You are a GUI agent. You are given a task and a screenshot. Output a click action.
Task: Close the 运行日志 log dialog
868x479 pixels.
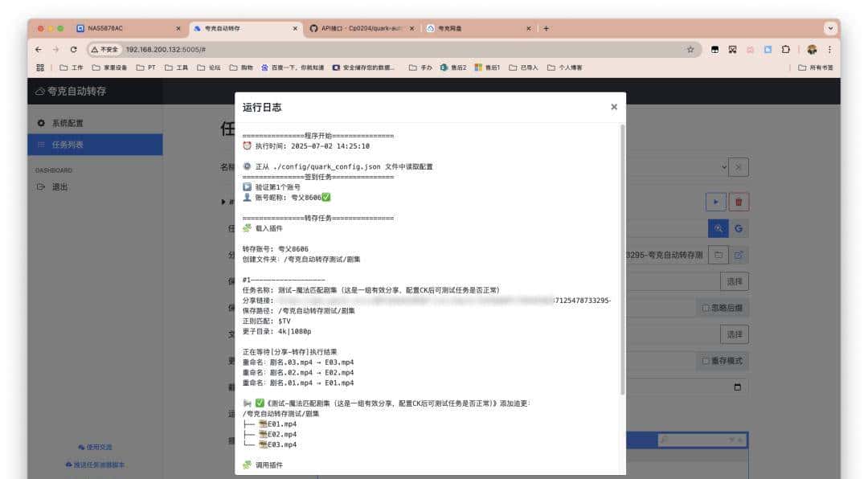coord(614,107)
